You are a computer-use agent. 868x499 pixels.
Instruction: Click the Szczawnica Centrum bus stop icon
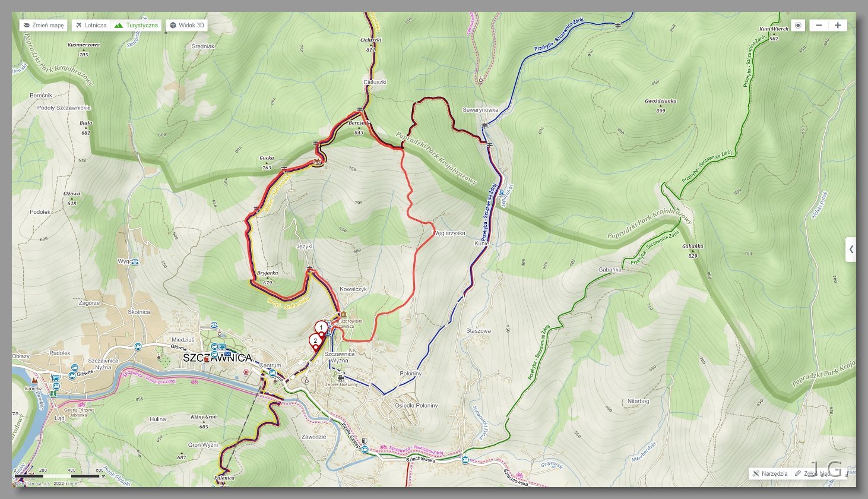pyautogui.click(x=273, y=373)
